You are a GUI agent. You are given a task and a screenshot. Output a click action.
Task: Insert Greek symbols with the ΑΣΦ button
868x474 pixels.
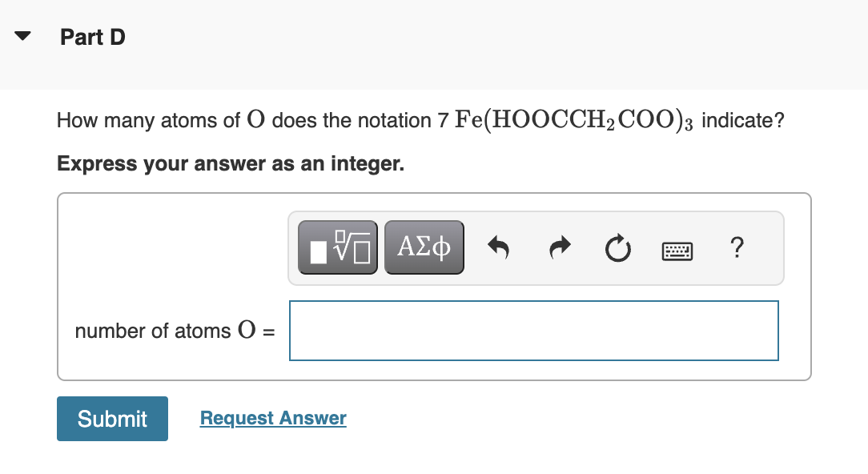(424, 247)
